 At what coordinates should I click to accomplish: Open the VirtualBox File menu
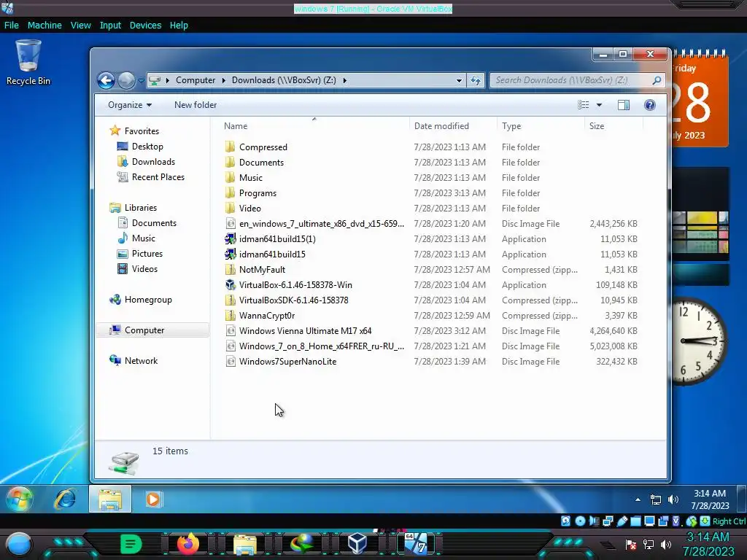point(12,26)
